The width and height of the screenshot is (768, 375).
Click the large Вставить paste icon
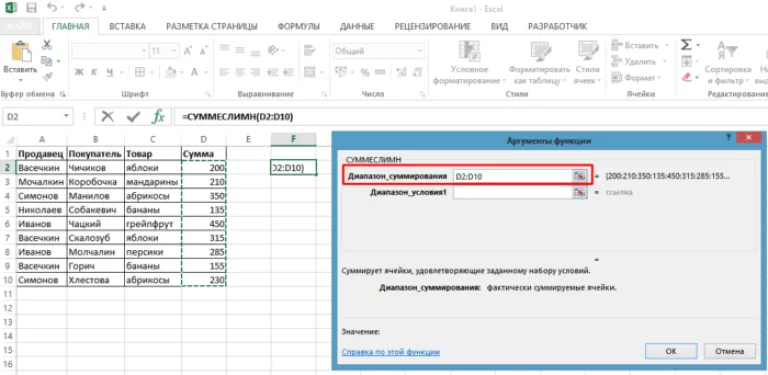click(20, 51)
